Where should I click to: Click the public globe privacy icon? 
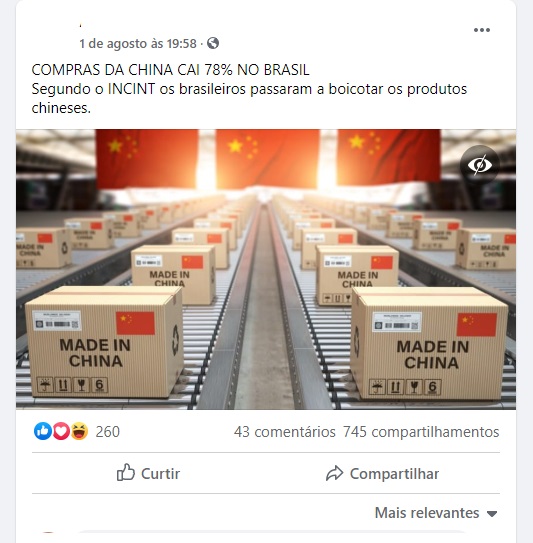pyautogui.click(x=213, y=43)
